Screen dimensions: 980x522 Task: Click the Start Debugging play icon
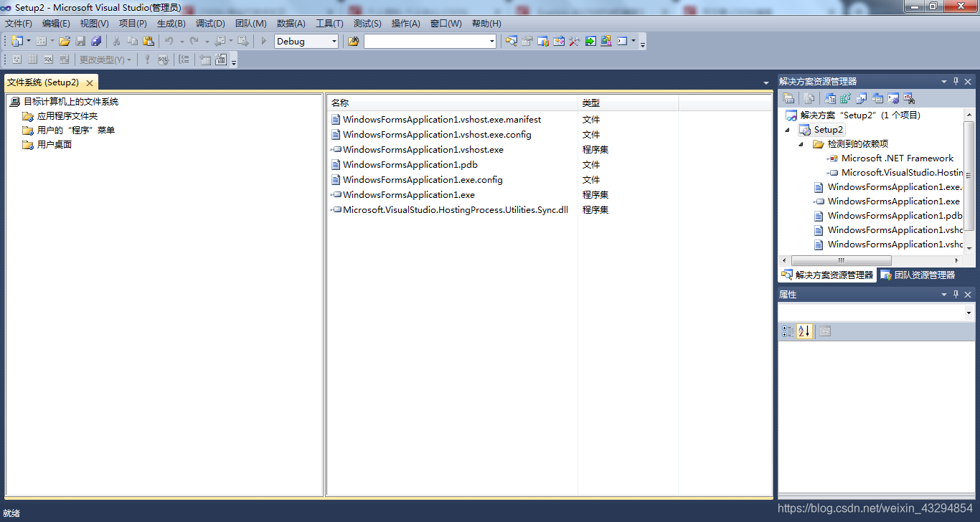click(x=264, y=41)
